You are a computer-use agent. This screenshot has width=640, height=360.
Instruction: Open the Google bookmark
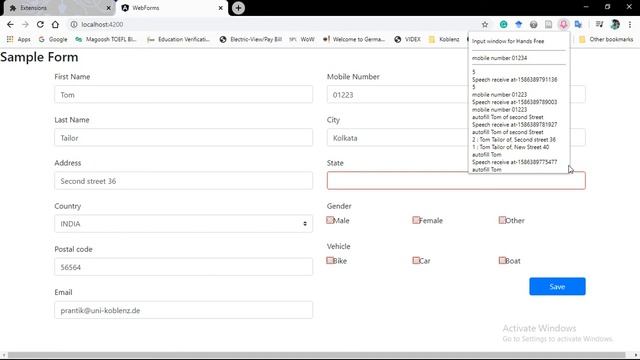point(53,39)
